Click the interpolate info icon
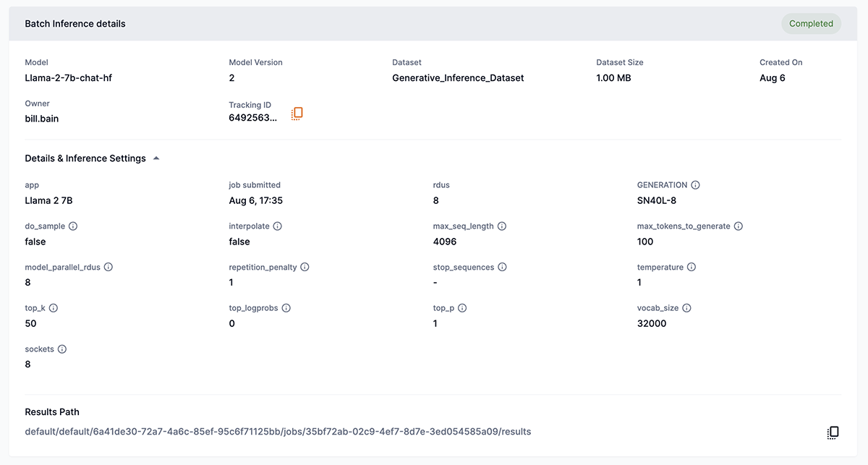Viewport: 868px width, 465px height. tap(279, 226)
